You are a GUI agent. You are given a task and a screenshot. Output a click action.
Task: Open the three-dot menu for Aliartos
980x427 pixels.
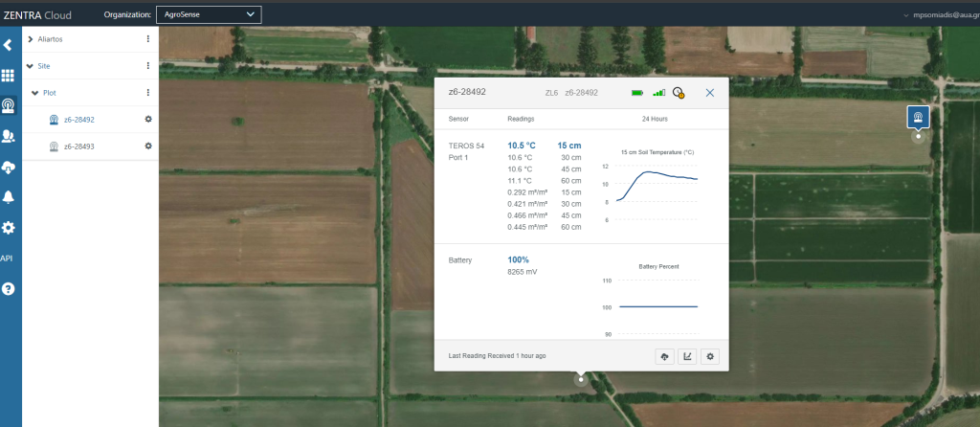click(x=148, y=39)
